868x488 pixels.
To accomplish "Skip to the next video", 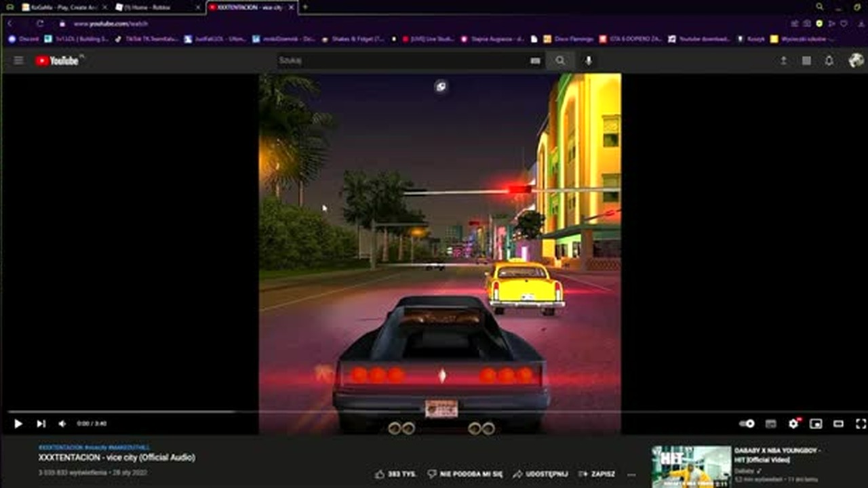I will point(41,424).
